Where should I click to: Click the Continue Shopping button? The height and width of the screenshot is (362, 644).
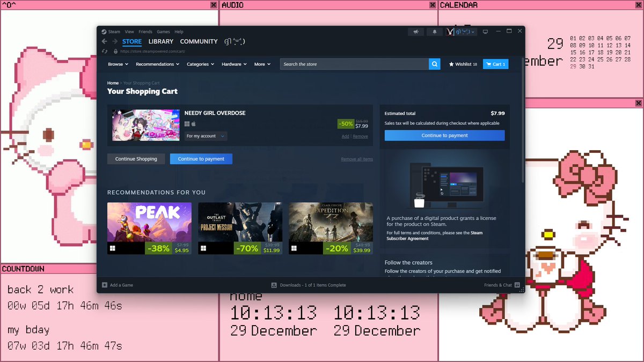coord(136,159)
